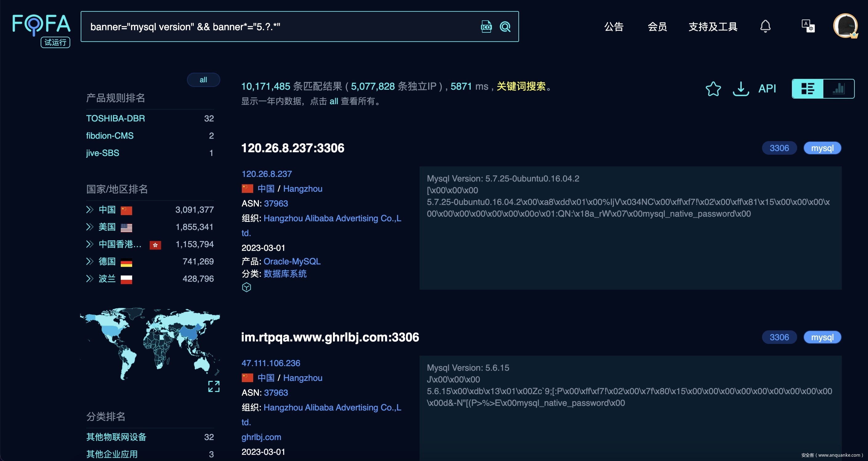Toggle the all filter pill

[x=203, y=80]
